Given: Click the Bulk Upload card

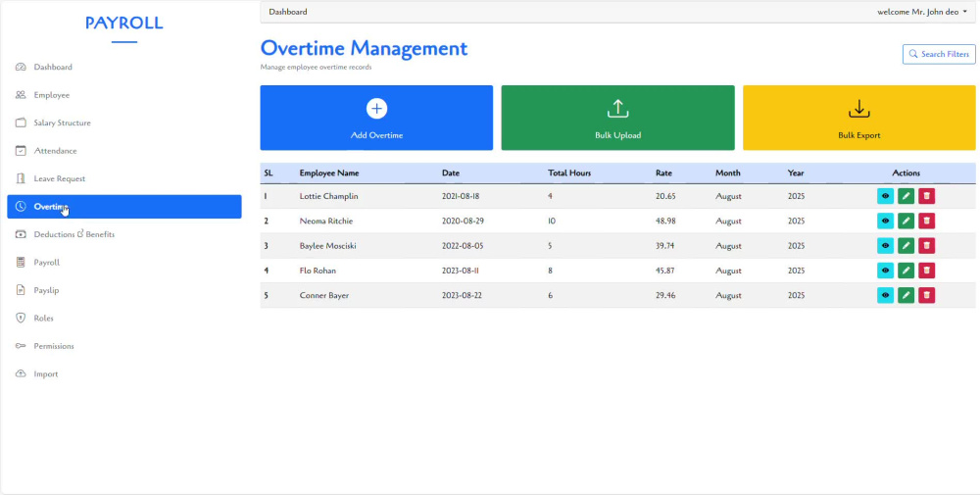Looking at the screenshot, I should click(617, 118).
